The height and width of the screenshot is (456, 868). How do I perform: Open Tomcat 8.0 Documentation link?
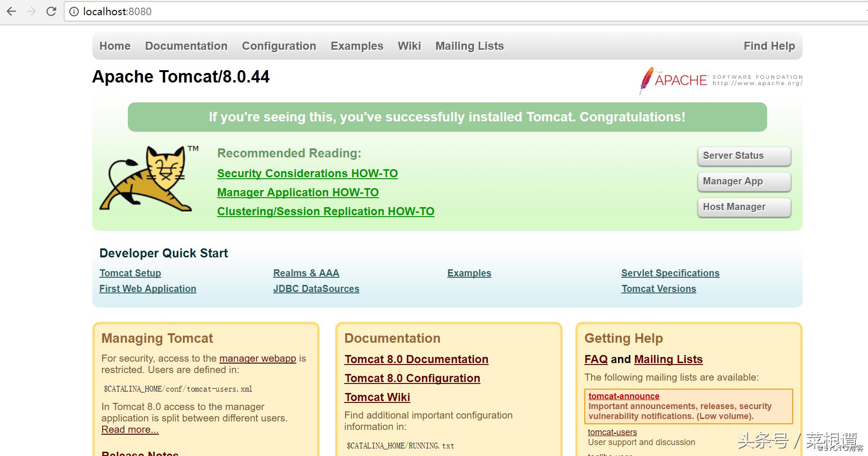coord(416,359)
